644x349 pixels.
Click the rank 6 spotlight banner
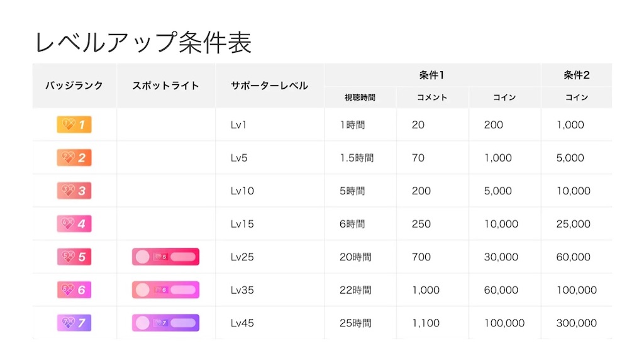165,290
